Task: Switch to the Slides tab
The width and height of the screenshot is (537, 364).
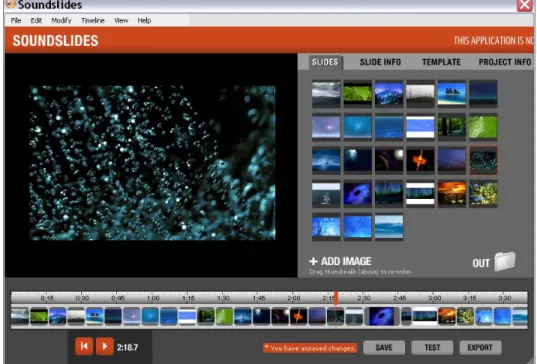Action: coord(325,62)
